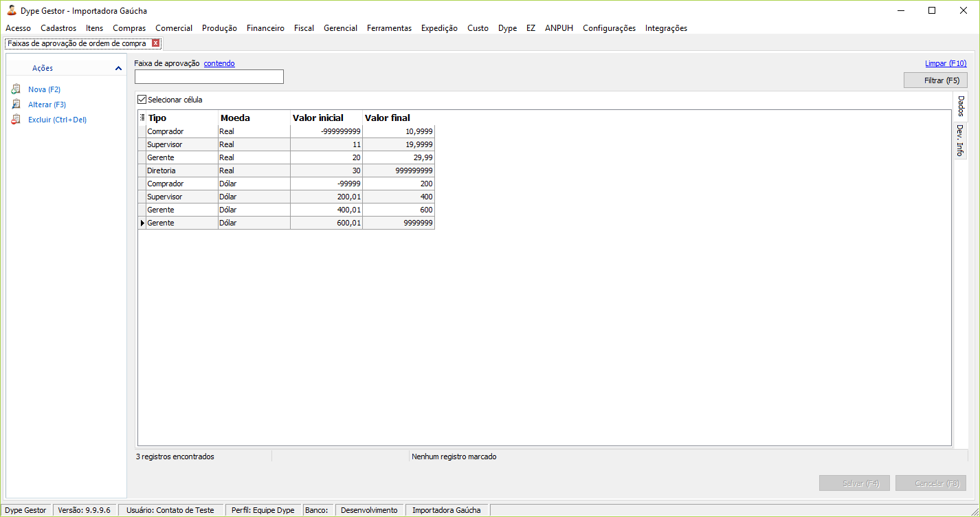The width and height of the screenshot is (980, 517).
Task: Open the Comercial menu
Action: tap(174, 28)
